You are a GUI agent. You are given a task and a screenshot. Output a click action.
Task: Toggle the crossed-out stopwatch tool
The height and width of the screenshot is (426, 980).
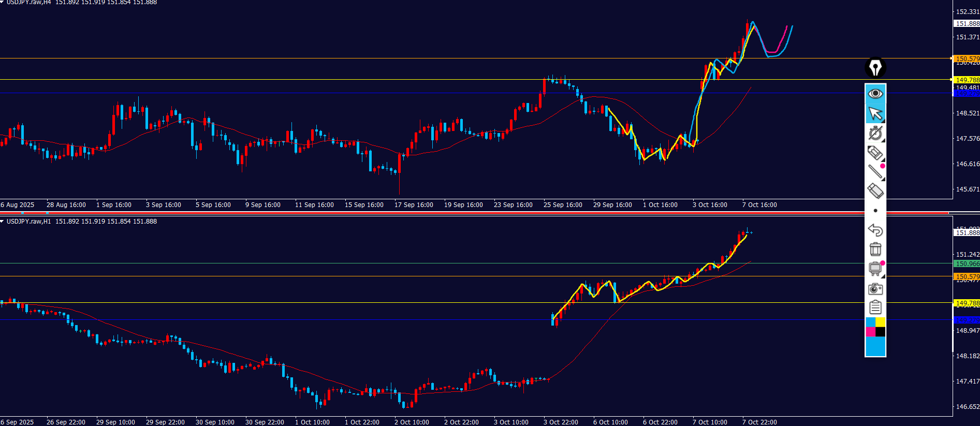point(875,133)
